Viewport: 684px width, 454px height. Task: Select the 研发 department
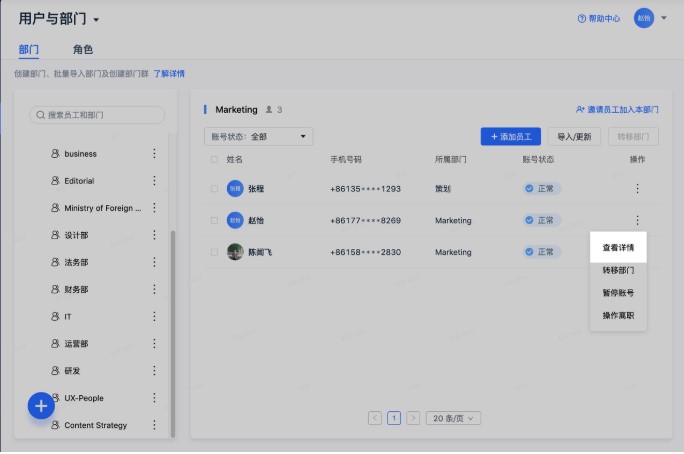(x=72, y=371)
